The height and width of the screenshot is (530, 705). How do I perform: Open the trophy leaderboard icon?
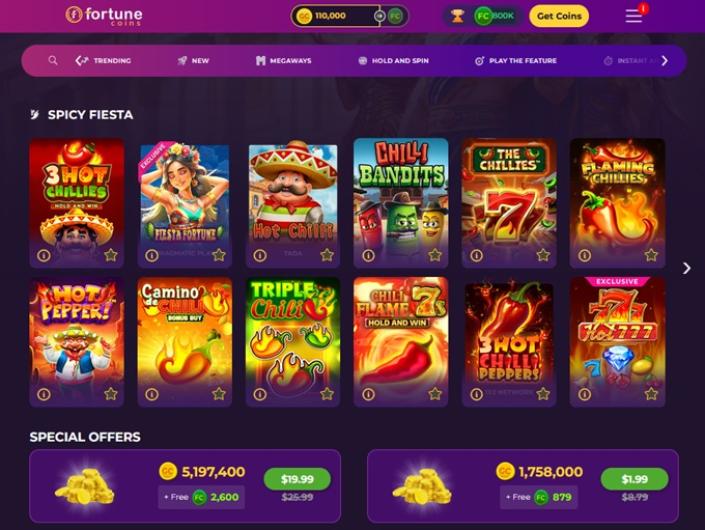tap(457, 16)
